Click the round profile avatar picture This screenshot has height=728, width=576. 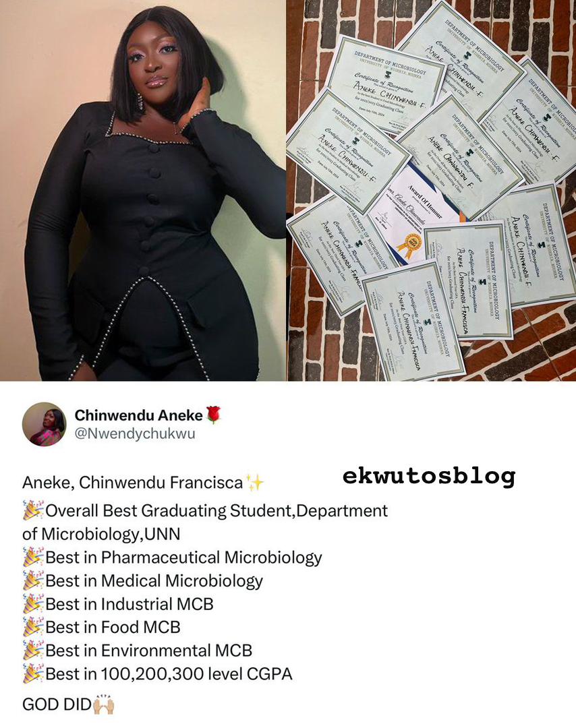pyautogui.click(x=44, y=424)
